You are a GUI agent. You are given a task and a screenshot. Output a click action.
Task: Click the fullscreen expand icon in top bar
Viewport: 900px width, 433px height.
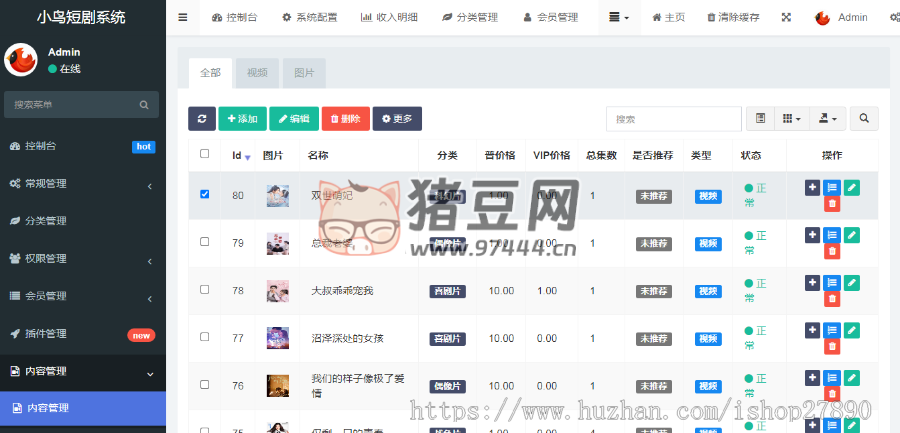click(786, 18)
